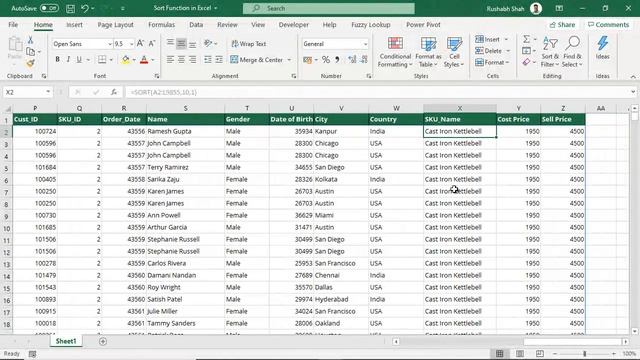Click the Bottom Align icon
The height and width of the screenshot is (360, 640).
coord(192,43)
